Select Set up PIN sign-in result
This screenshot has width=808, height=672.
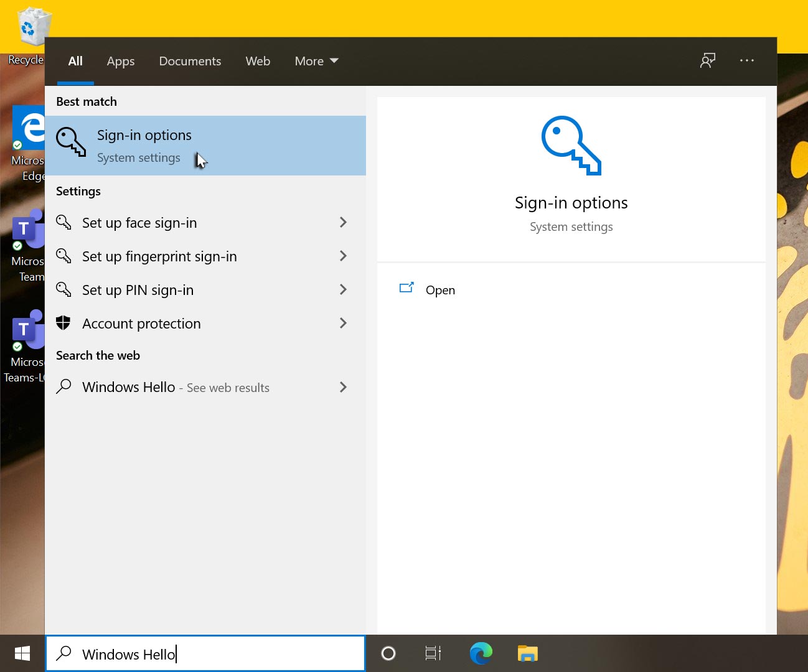click(138, 290)
